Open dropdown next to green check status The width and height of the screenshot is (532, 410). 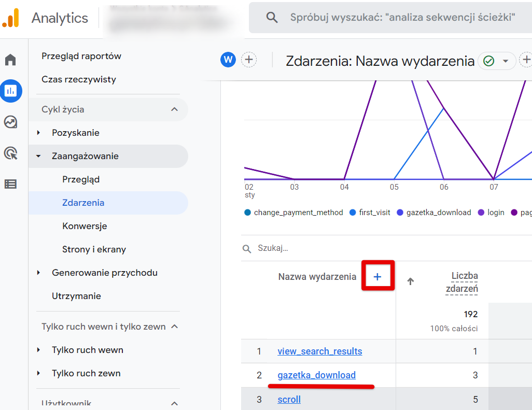[506, 61]
